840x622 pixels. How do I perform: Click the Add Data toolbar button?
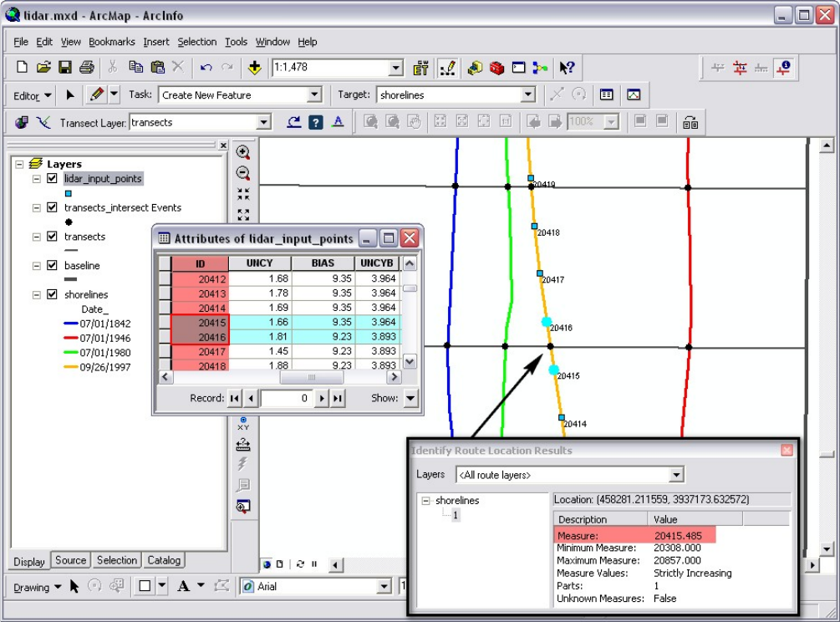(255, 68)
